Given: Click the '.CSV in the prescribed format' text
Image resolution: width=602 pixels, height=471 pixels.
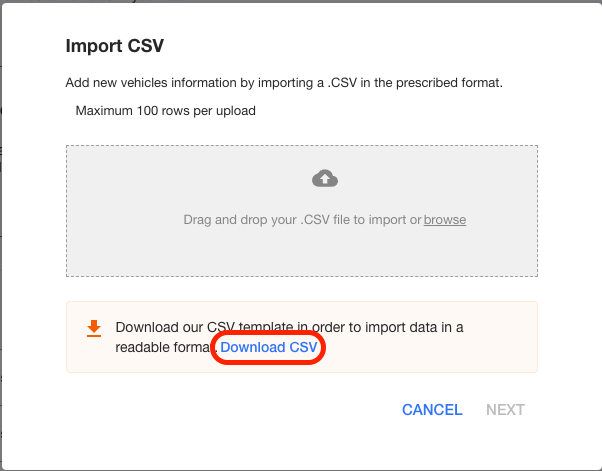Looking at the screenshot, I should (x=415, y=83).
